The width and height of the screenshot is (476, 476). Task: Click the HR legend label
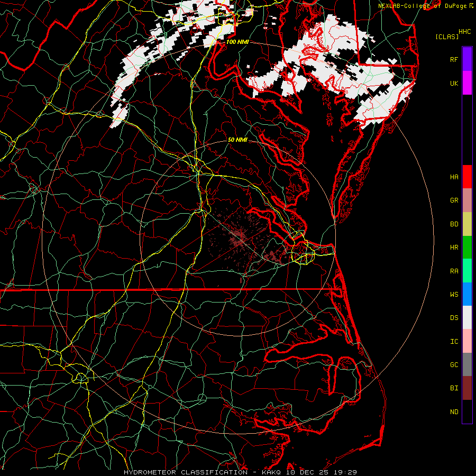coord(454,248)
